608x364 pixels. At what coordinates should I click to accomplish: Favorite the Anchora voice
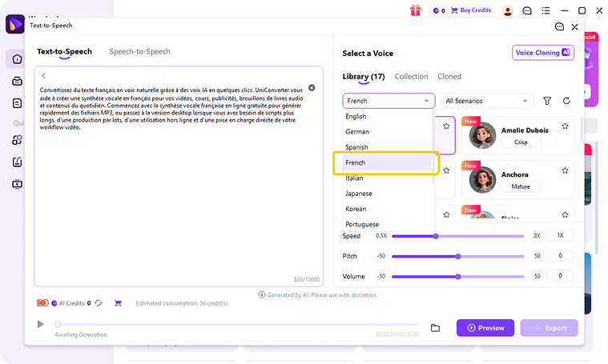point(565,170)
